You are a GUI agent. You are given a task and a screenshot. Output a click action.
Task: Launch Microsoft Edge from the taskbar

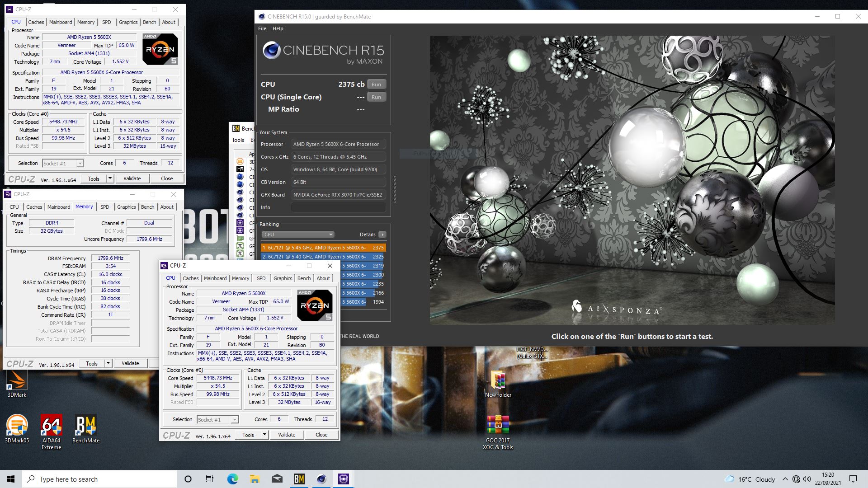click(232, 479)
